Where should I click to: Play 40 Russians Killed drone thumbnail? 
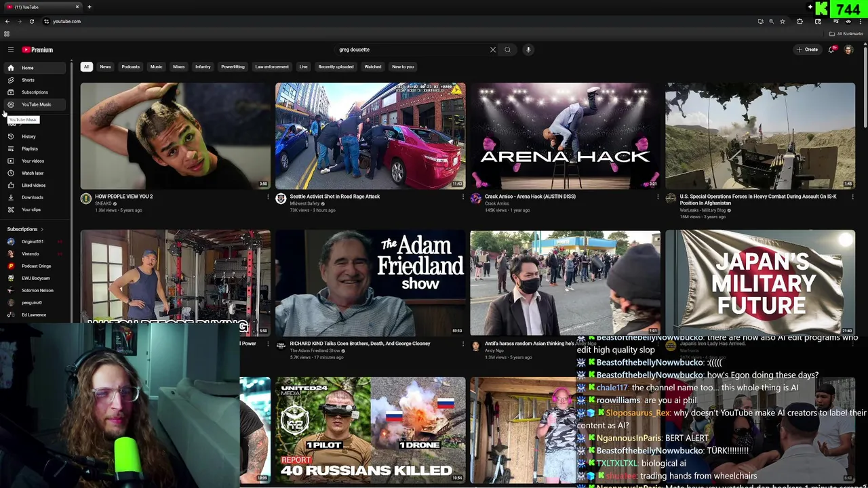(370, 430)
